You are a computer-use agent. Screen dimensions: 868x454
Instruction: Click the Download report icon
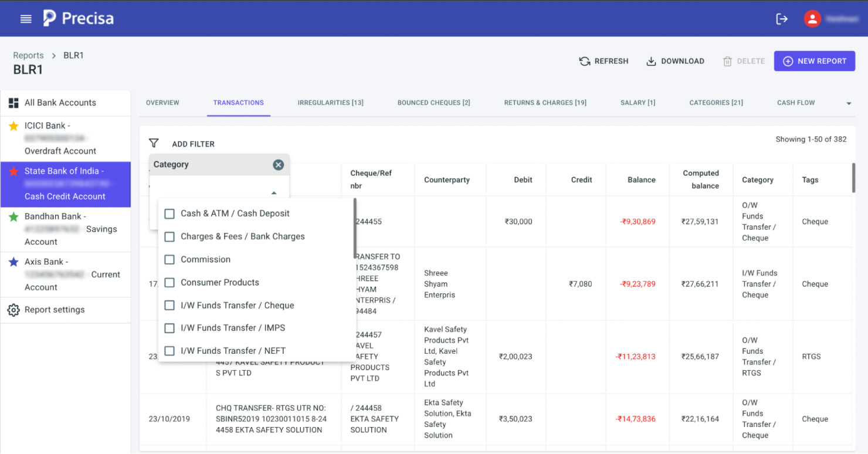pyautogui.click(x=650, y=60)
